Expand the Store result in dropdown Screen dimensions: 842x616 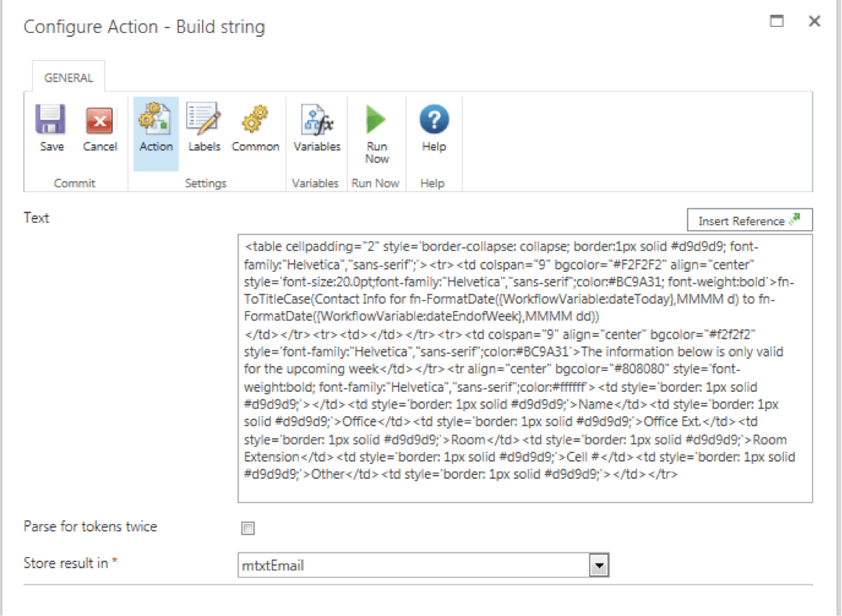click(x=599, y=566)
